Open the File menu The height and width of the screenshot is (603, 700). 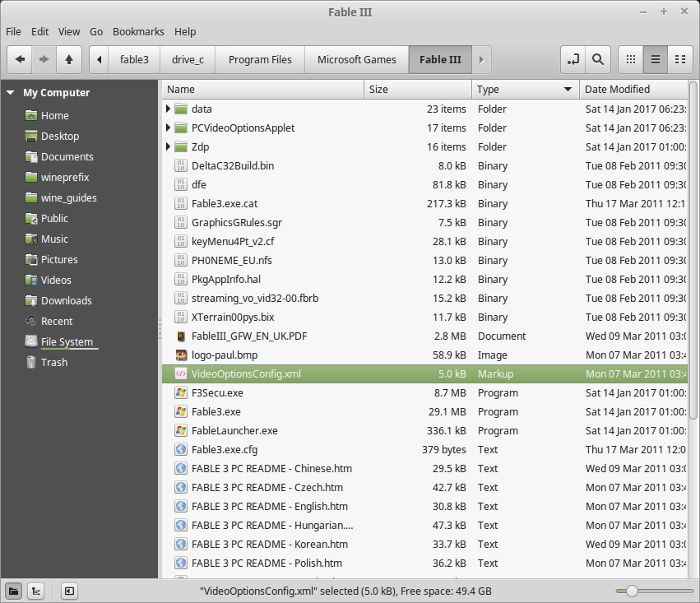pos(13,32)
